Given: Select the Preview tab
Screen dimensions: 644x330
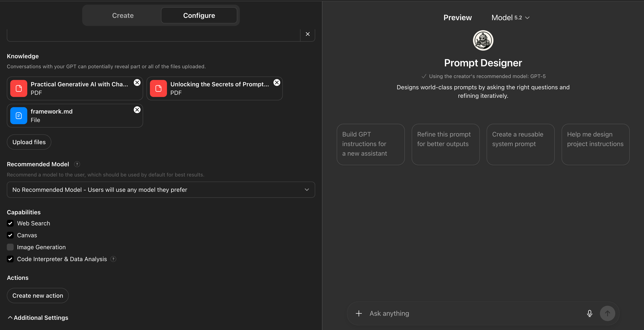Looking at the screenshot, I should coord(457,17).
